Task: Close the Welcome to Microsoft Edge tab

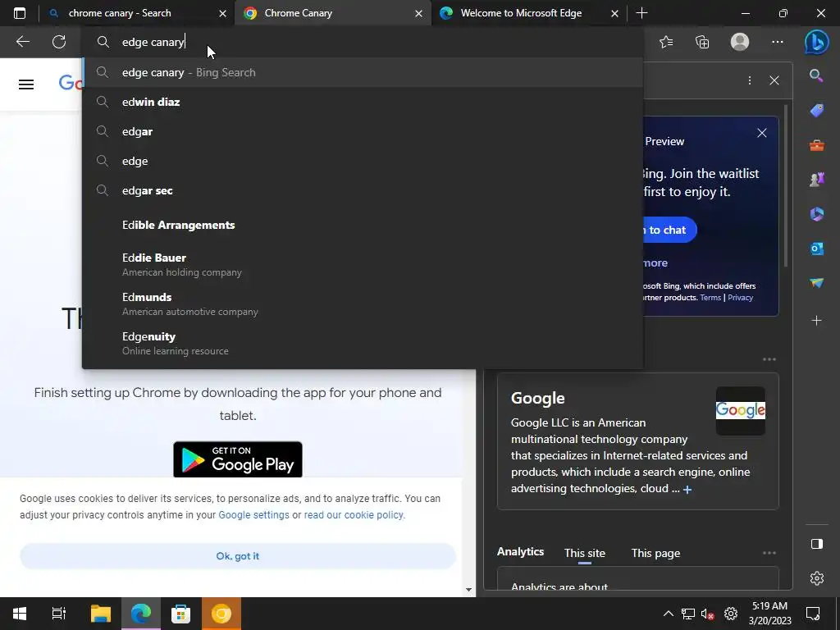Action: coord(614,13)
